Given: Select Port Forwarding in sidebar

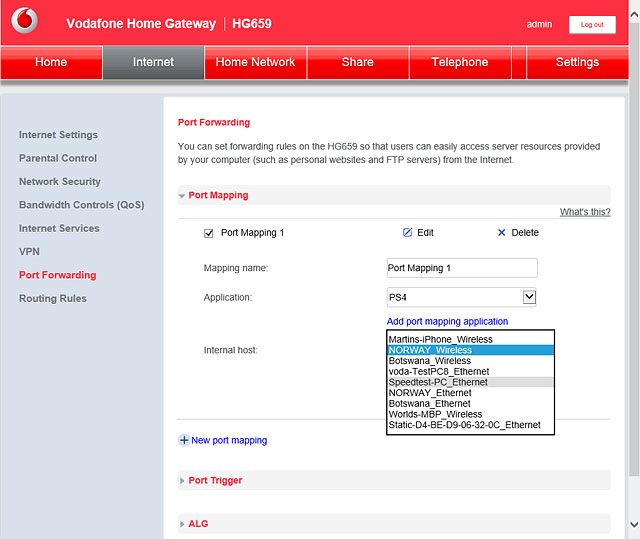Looking at the screenshot, I should pos(58,275).
